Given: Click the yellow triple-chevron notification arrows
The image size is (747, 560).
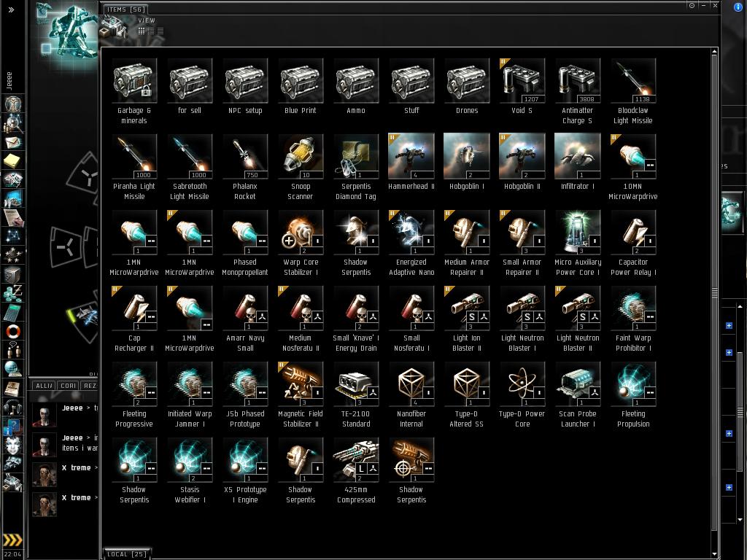Looking at the screenshot, I should tap(12, 540).
